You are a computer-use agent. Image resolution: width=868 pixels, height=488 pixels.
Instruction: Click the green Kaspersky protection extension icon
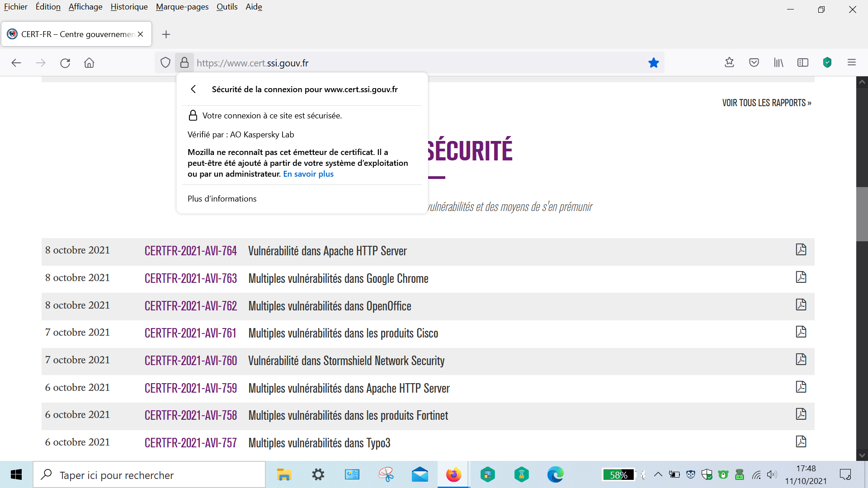[827, 63]
